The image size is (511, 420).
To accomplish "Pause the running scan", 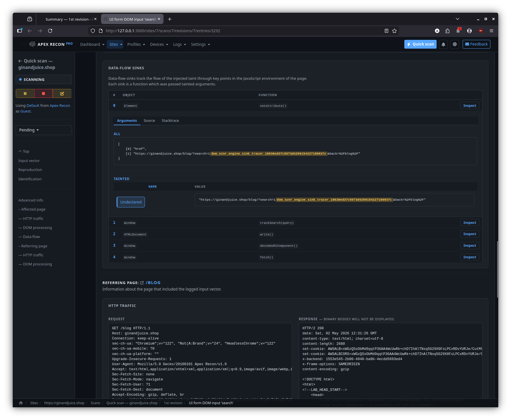I will (25, 94).
